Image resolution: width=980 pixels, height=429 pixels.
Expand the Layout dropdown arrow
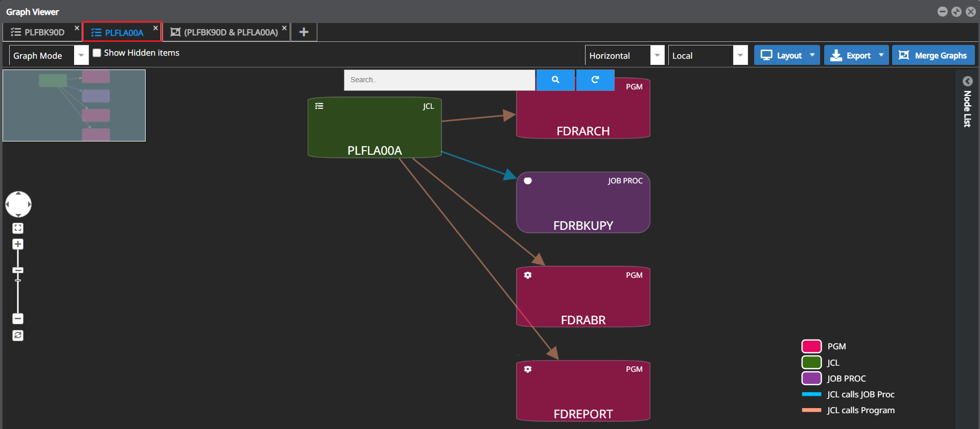812,55
